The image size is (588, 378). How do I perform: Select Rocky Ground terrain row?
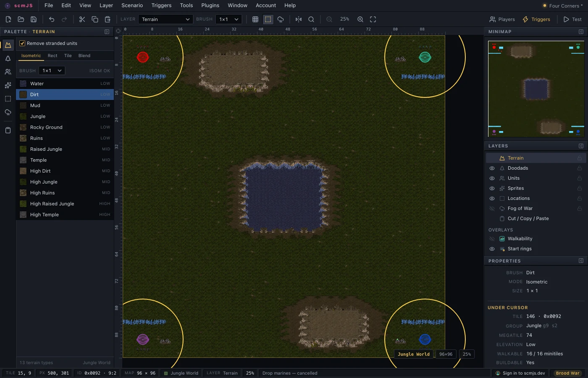point(65,127)
